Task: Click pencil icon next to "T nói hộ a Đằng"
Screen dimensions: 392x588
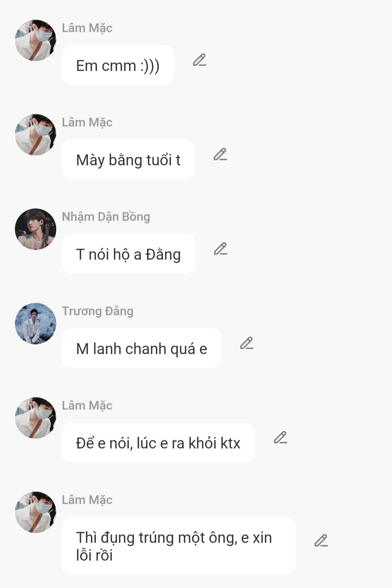Action: [221, 249]
